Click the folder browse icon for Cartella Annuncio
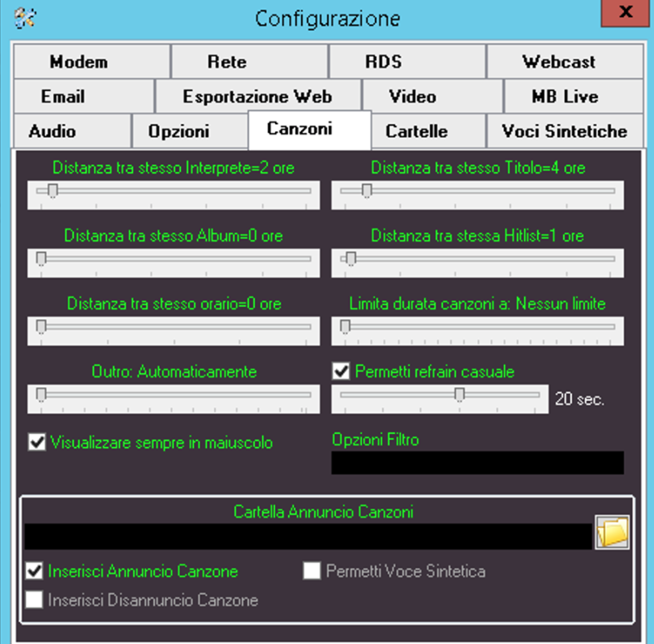The width and height of the screenshot is (654, 644). (x=612, y=533)
